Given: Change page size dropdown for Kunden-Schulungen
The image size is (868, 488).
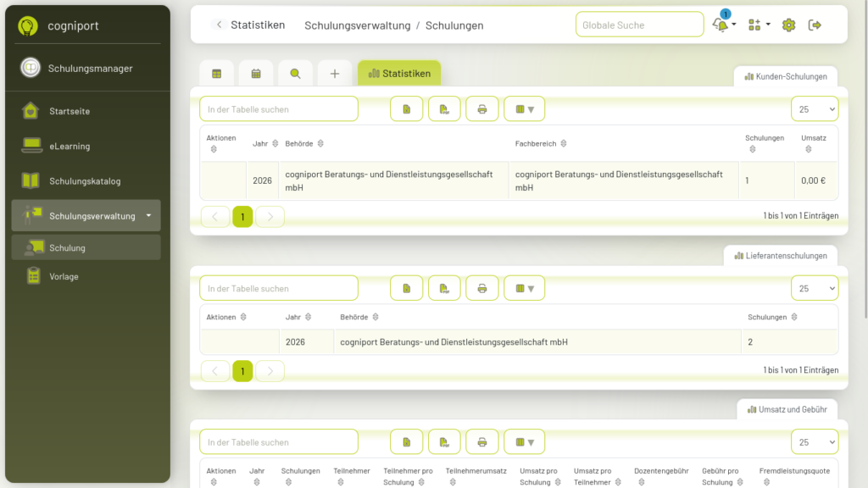Looking at the screenshot, I should (x=815, y=109).
